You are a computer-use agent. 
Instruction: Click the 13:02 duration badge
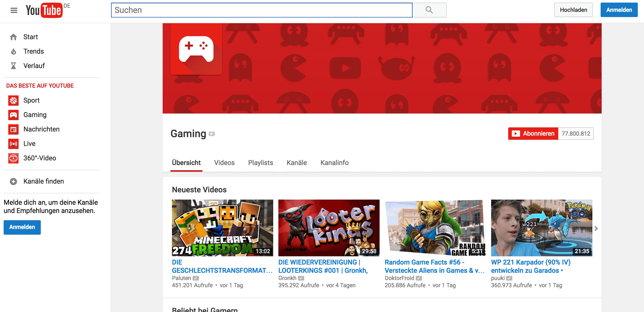(263, 251)
